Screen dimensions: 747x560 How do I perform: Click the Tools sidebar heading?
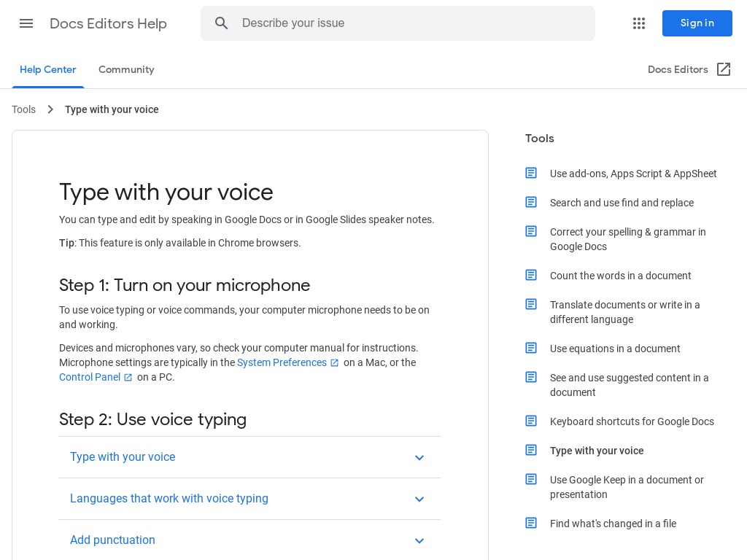click(x=539, y=139)
